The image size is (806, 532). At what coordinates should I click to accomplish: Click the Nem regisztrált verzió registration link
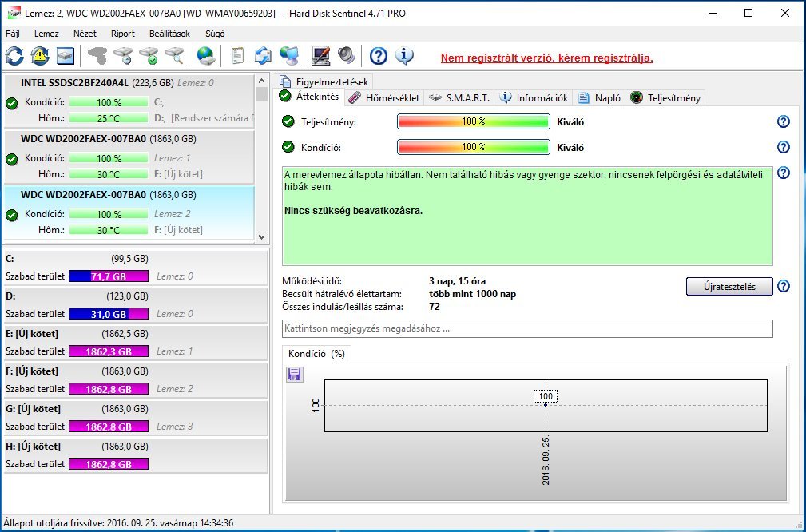[x=547, y=58]
